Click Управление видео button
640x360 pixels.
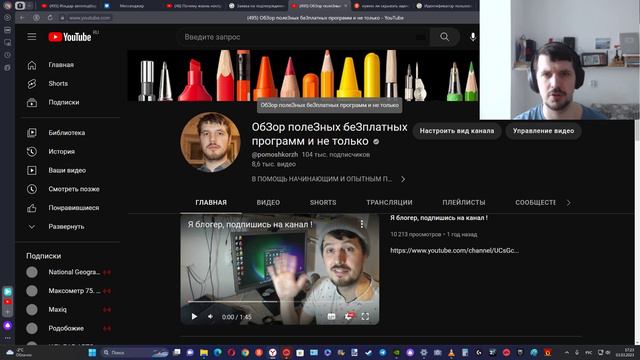[x=543, y=131]
